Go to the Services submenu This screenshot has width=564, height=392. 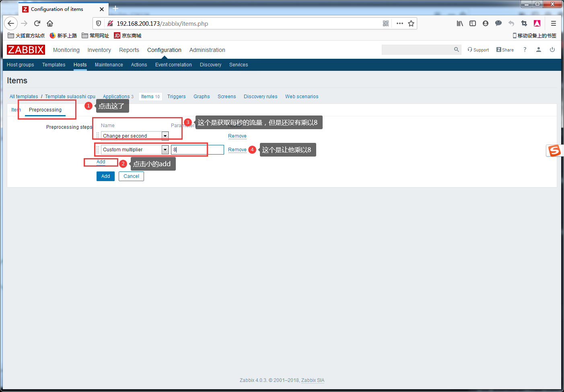click(239, 65)
